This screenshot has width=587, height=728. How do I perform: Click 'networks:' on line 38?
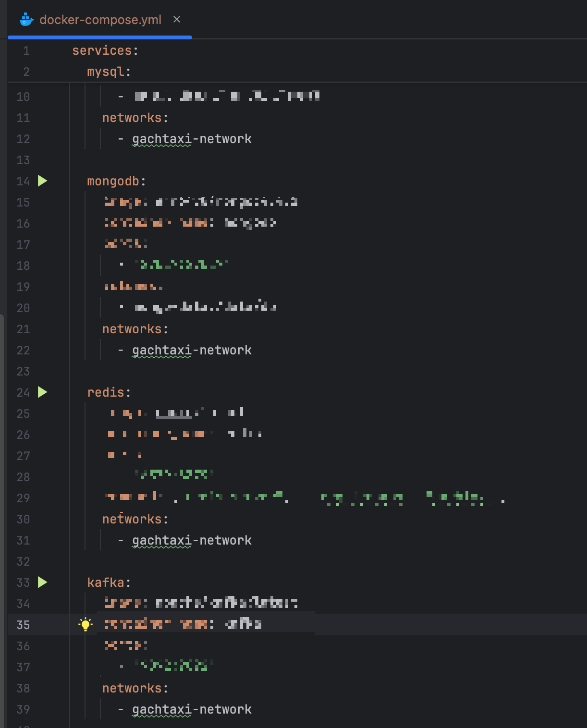(135, 688)
